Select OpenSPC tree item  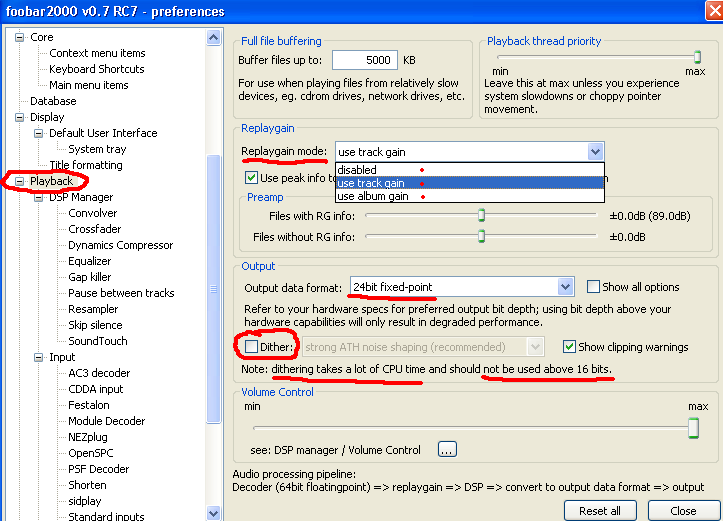(x=91, y=453)
